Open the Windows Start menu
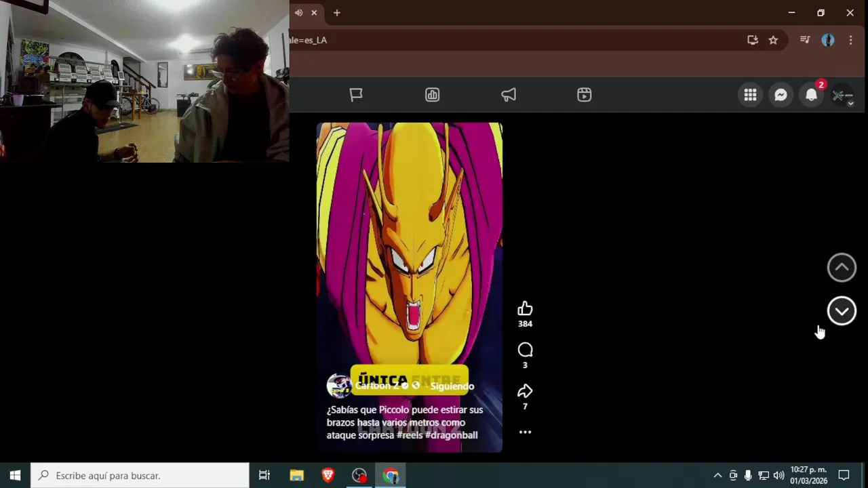This screenshot has width=868, height=488. [x=15, y=476]
